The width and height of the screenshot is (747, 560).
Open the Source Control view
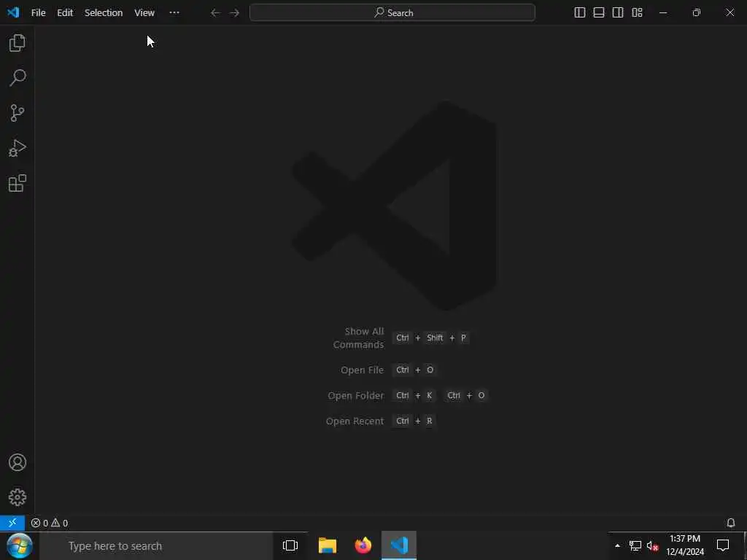click(x=18, y=113)
